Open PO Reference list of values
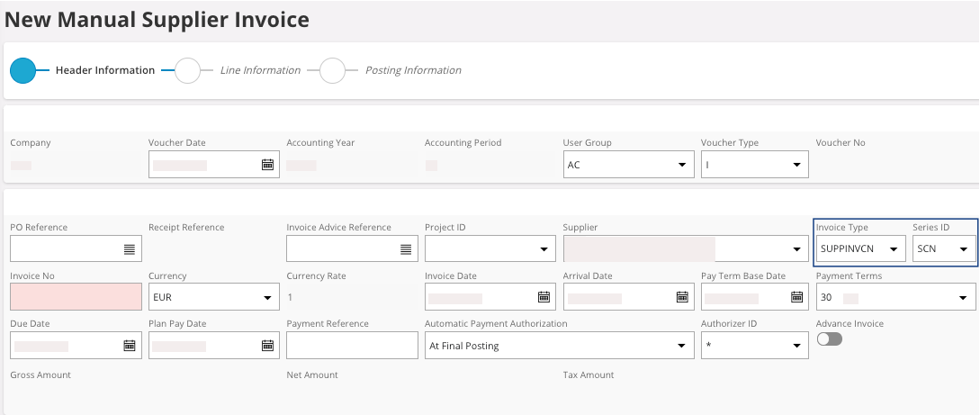Viewport: 980px width, 415px height. (129, 249)
